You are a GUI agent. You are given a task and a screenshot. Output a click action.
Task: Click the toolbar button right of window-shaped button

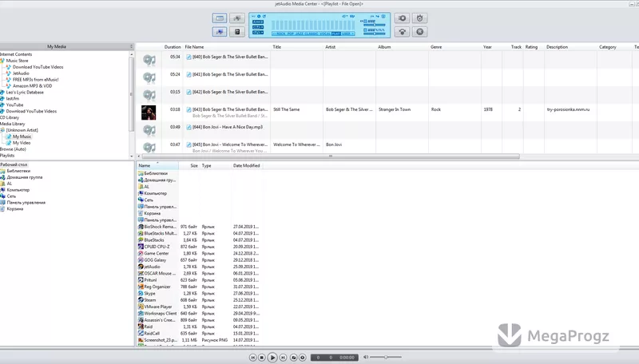click(x=237, y=18)
